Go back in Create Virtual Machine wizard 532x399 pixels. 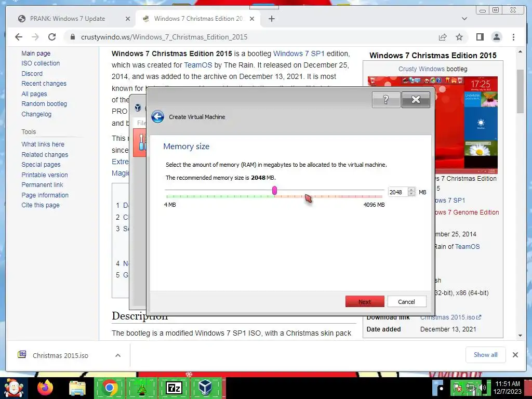pos(158,117)
